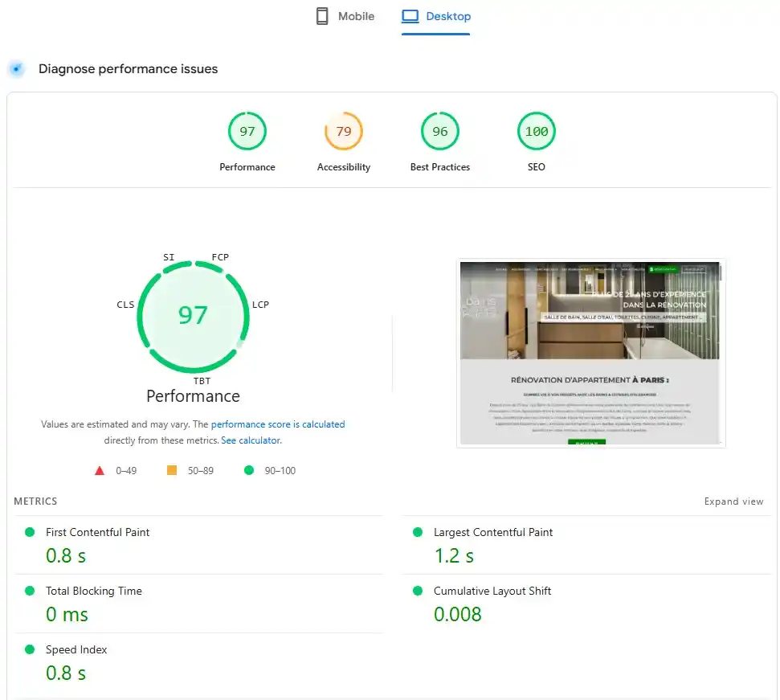Select the Desktop tab
The height and width of the screenshot is (700, 780).
coord(436,17)
